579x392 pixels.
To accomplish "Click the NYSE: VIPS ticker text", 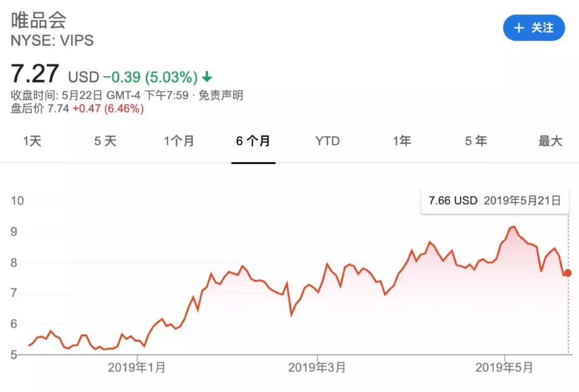I will 52,40.
